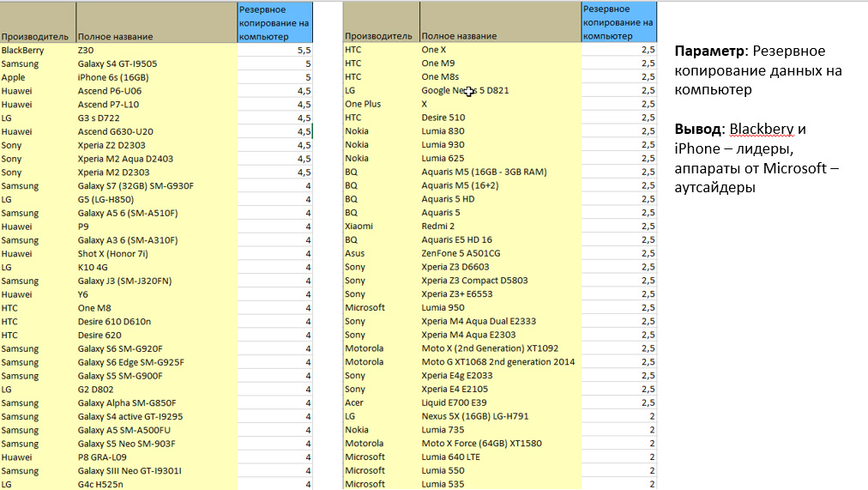
Task: Click the P8 GRA-L09 cell
Action: [157, 457]
